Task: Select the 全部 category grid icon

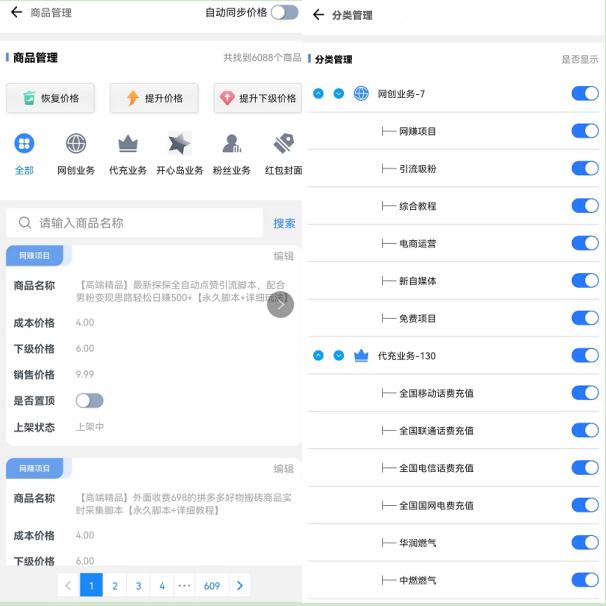Action: pos(24,144)
